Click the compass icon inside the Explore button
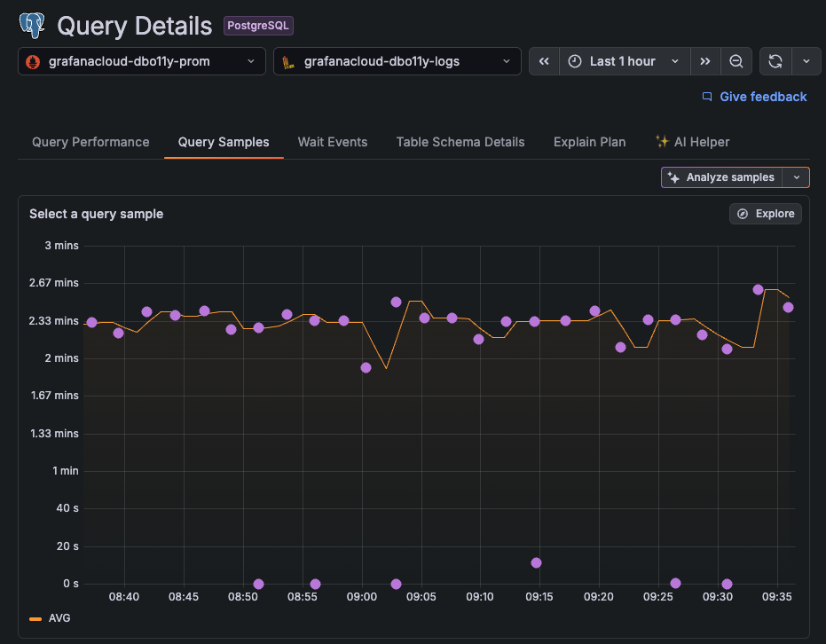826x644 pixels. tap(743, 213)
